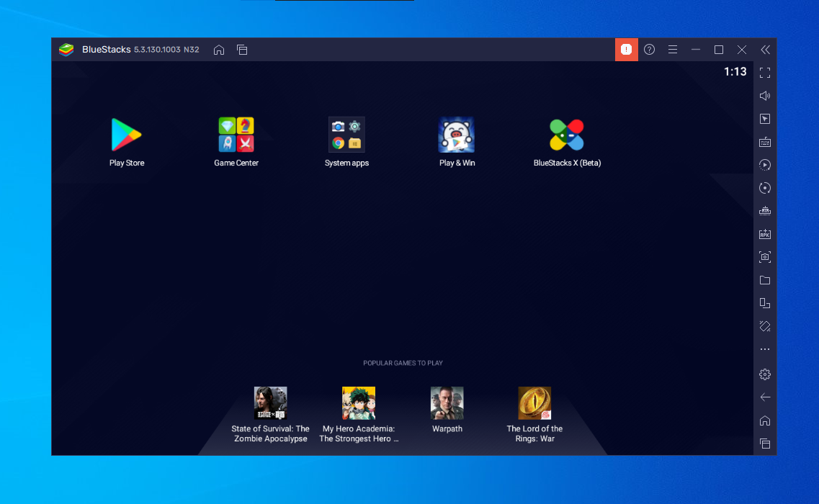The width and height of the screenshot is (819, 504).
Task: Toggle the mouse cursor lock icon
Action: click(x=765, y=119)
